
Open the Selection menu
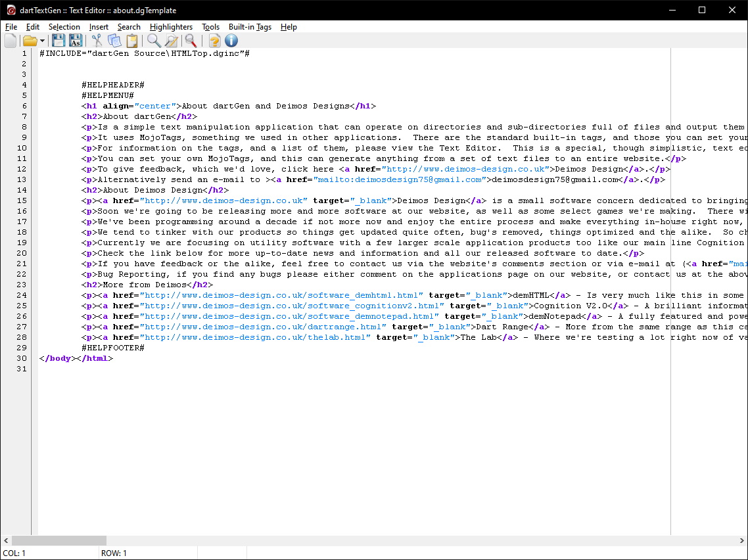(64, 27)
